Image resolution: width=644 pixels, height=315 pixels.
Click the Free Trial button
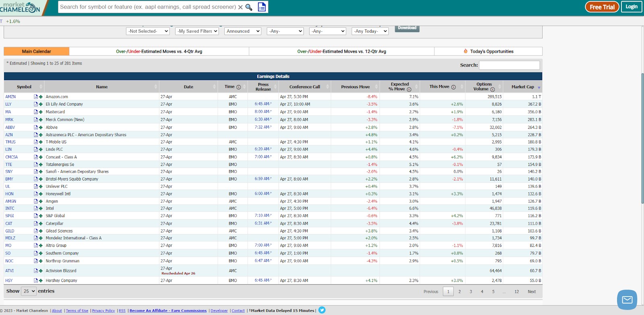pyautogui.click(x=602, y=7)
